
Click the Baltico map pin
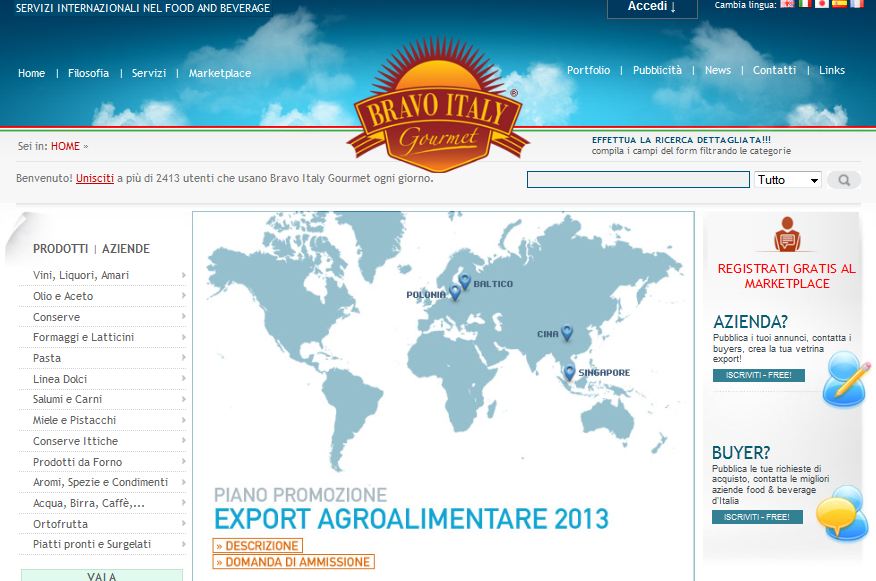465,282
